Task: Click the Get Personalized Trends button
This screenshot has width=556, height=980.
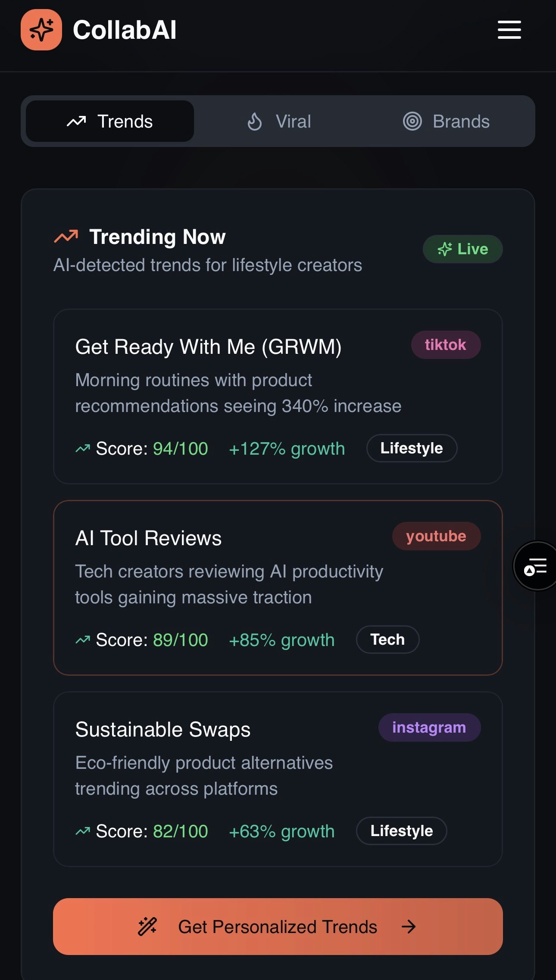Action: point(278,926)
